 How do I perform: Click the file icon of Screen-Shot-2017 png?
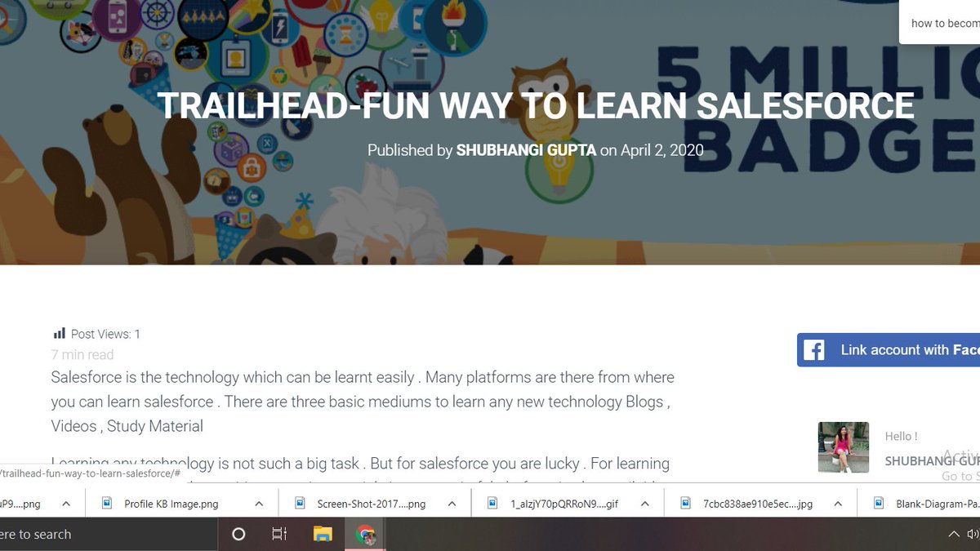click(x=300, y=503)
